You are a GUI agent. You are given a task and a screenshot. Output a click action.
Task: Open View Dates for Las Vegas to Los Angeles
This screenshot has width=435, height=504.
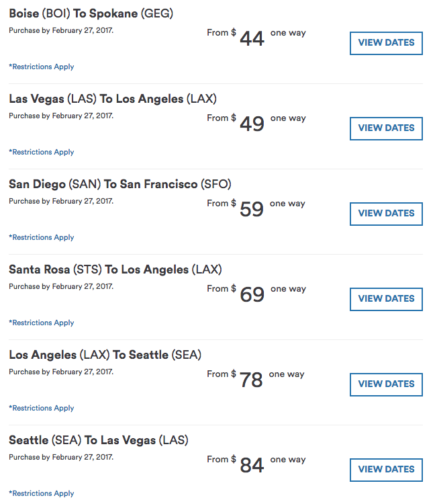(386, 128)
